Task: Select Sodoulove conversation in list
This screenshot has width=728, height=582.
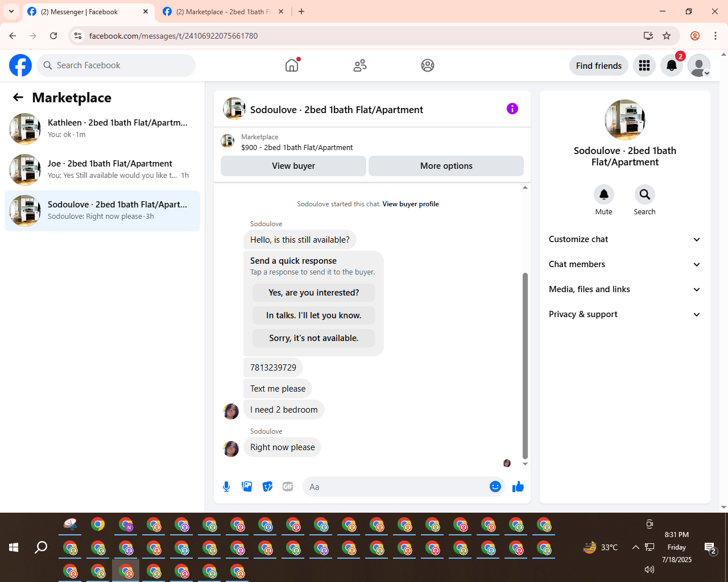Action: coord(102,210)
